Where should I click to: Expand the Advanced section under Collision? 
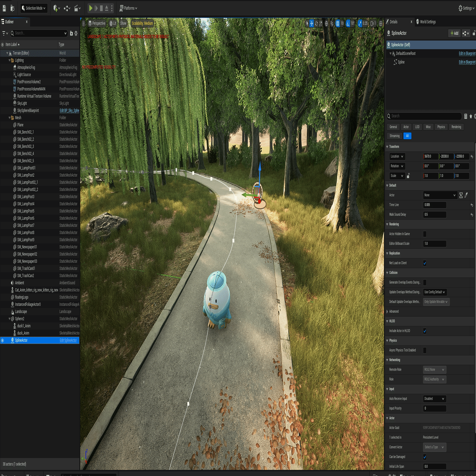coord(387,312)
